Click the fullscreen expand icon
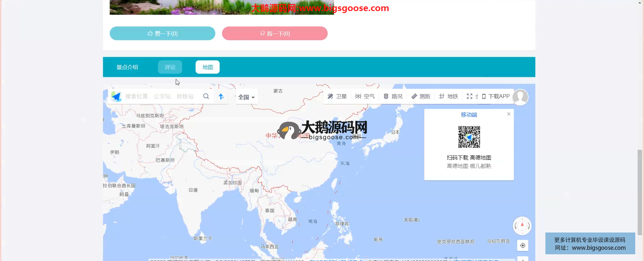Viewport: 644px width, 261px height. (470, 96)
